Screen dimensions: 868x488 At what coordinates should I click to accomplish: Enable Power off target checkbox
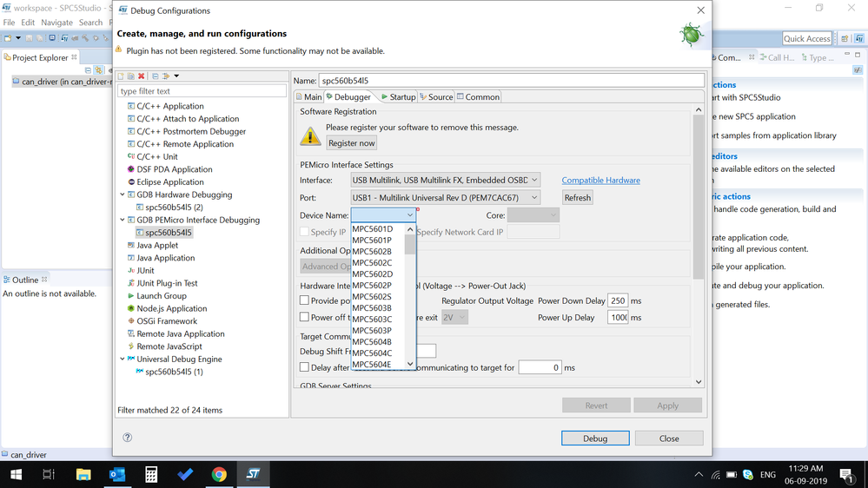(304, 316)
